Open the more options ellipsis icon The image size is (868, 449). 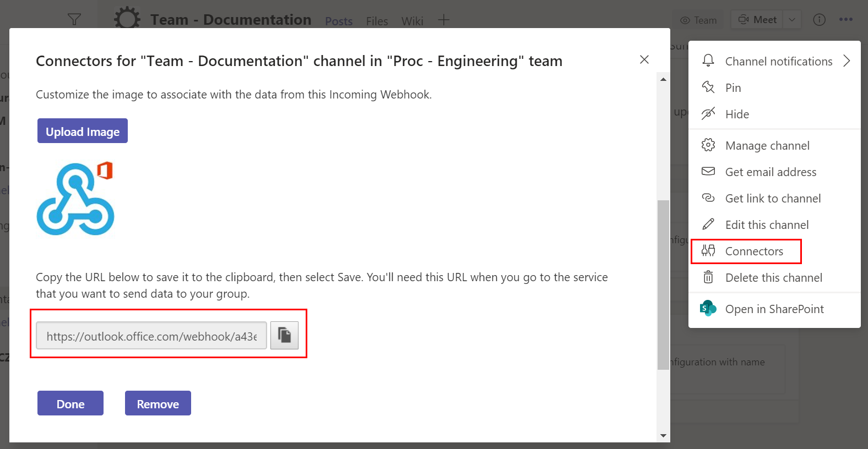(846, 20)
